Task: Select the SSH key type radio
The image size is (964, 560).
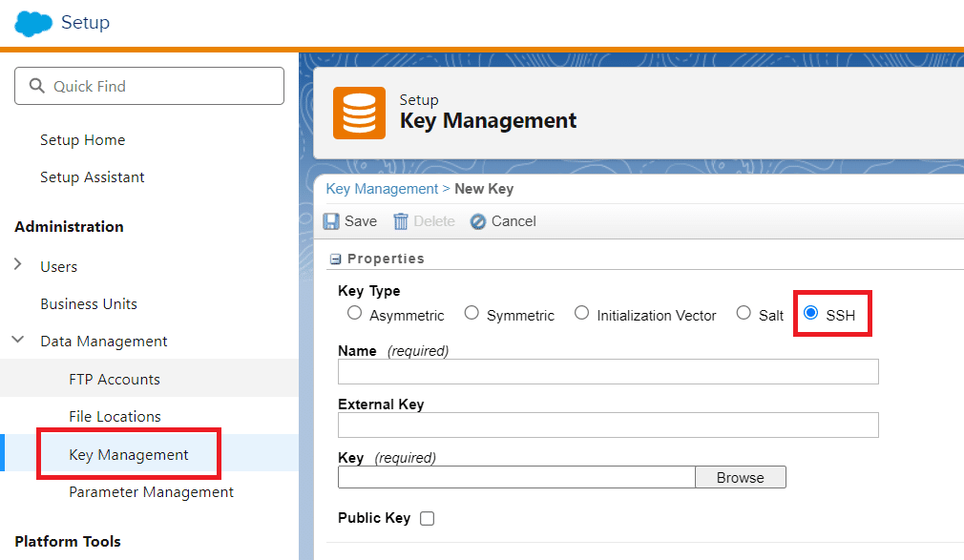Action: pyautogui.click(x=811, y=313)
